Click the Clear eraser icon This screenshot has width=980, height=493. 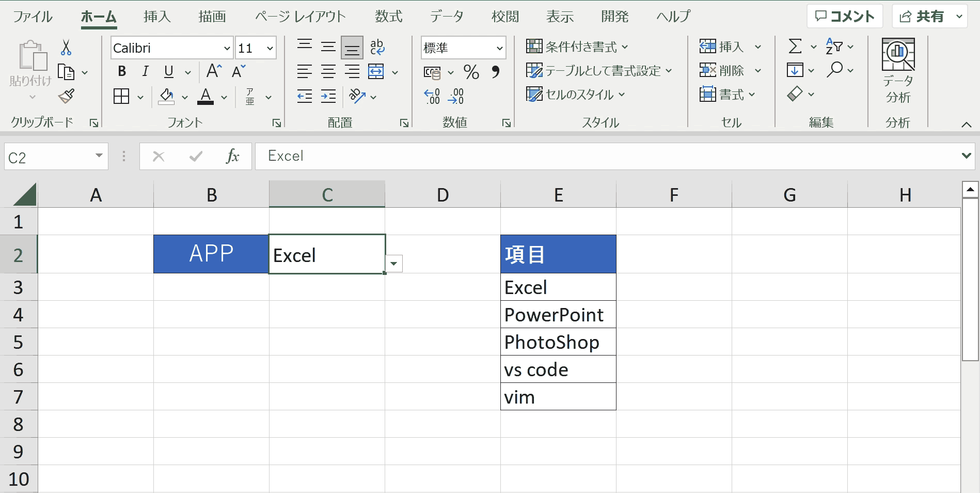point(795,94)
